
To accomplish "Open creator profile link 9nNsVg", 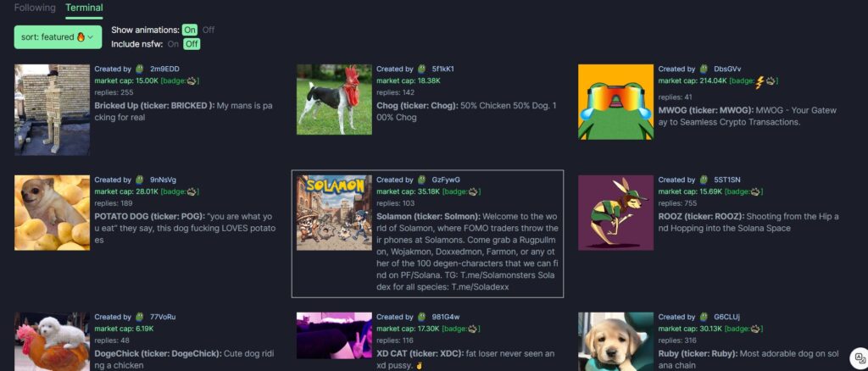I will click(x=163, y=180).
